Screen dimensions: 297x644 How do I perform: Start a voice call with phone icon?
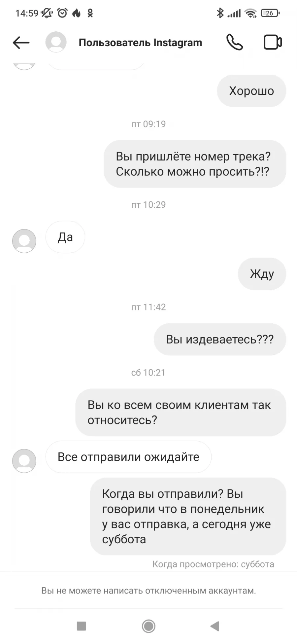click(235, 42)
